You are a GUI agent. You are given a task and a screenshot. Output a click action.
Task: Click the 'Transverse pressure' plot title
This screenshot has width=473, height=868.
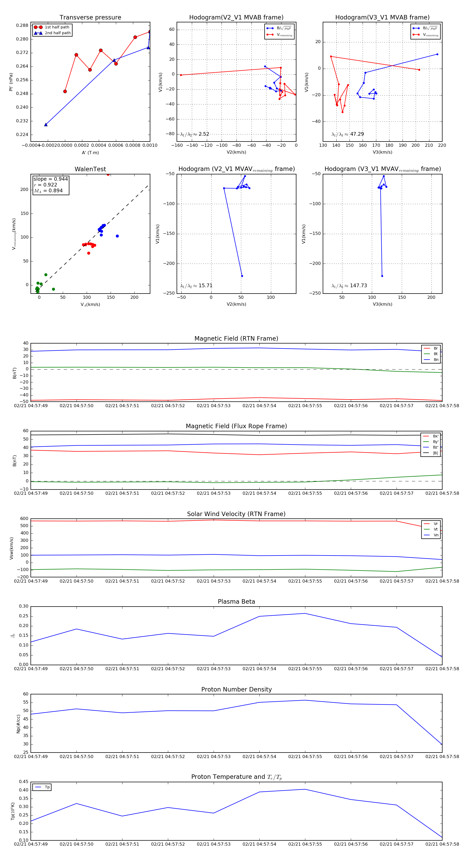pyautogui.click(x=90, y=18)
